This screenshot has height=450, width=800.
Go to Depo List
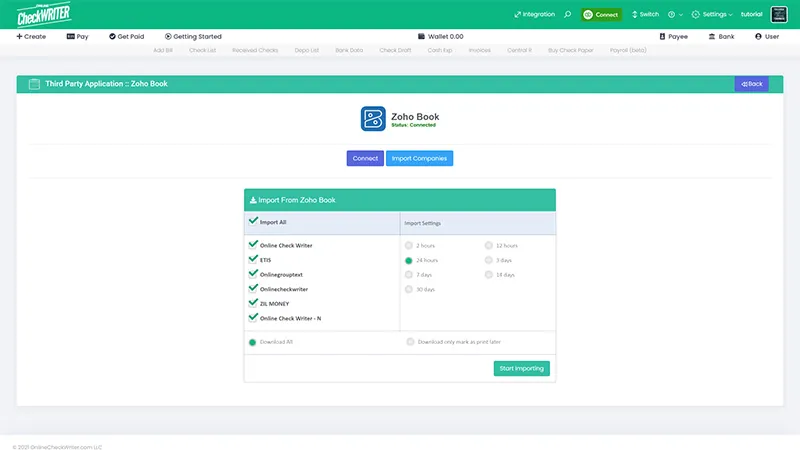307,50
